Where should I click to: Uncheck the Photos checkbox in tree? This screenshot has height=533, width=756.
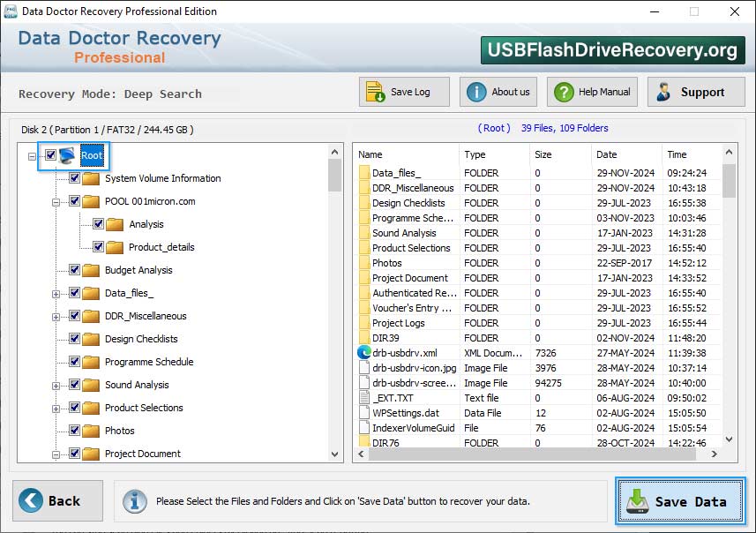pyautogui.click(x=74, y=431)
